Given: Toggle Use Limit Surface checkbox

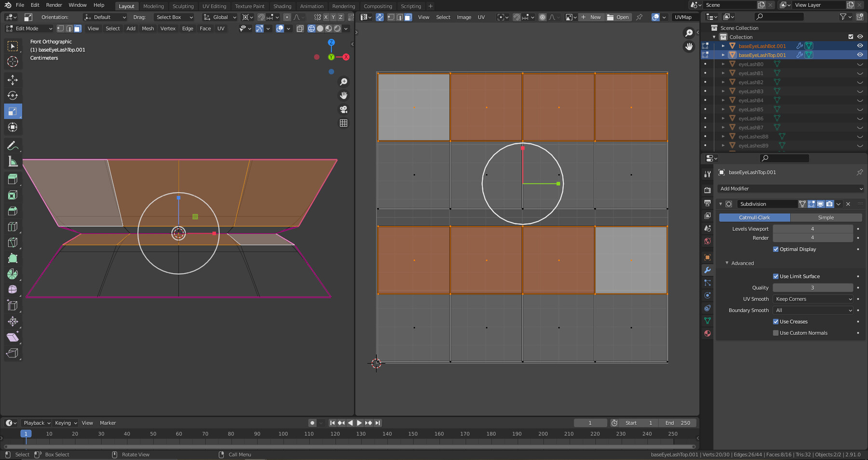Looking at the screenshot, I should point(775,277).
